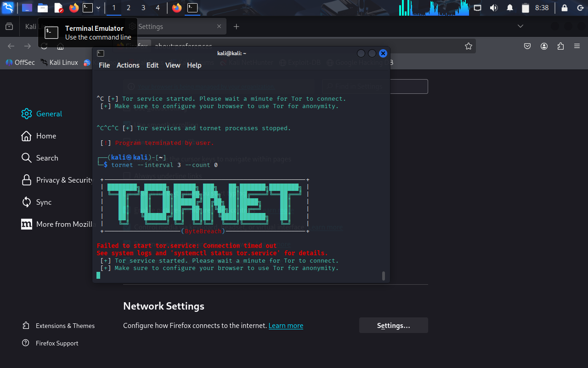Viewport: 588px width, 368px height.
Task: Expand the terminal launcher chevron in taskbar
Action: tap(98, 7)
